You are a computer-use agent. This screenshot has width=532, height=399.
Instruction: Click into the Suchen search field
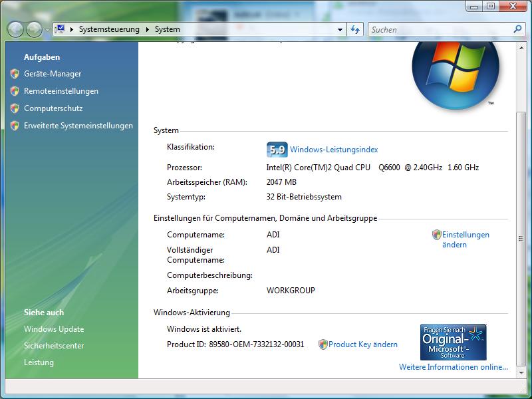pos(439,29)
